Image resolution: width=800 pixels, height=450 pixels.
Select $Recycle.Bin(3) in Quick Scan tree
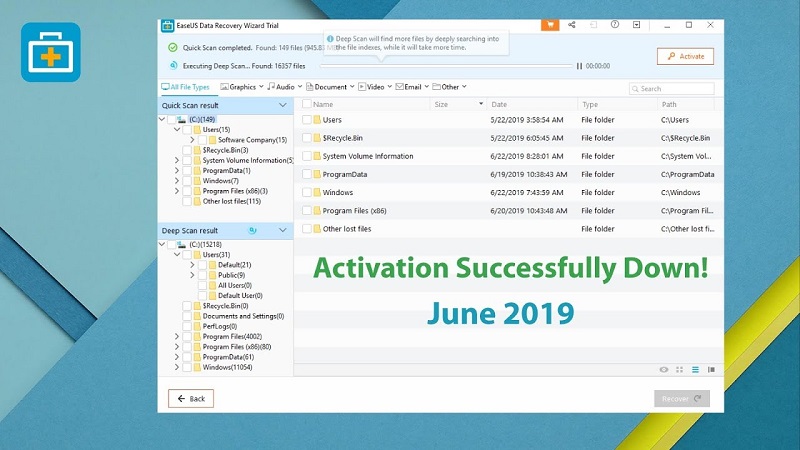point(225,150)
